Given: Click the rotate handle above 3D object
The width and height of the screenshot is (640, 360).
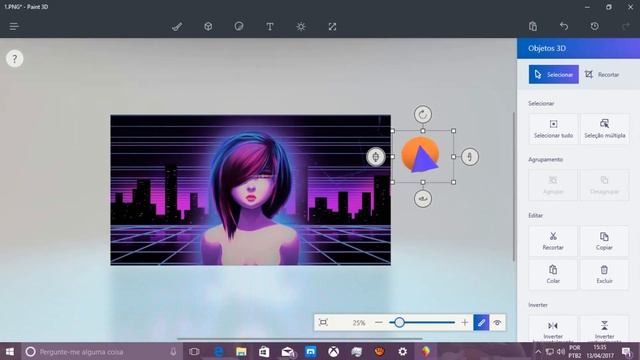Looking at the screenshot, I should [423, 114].
